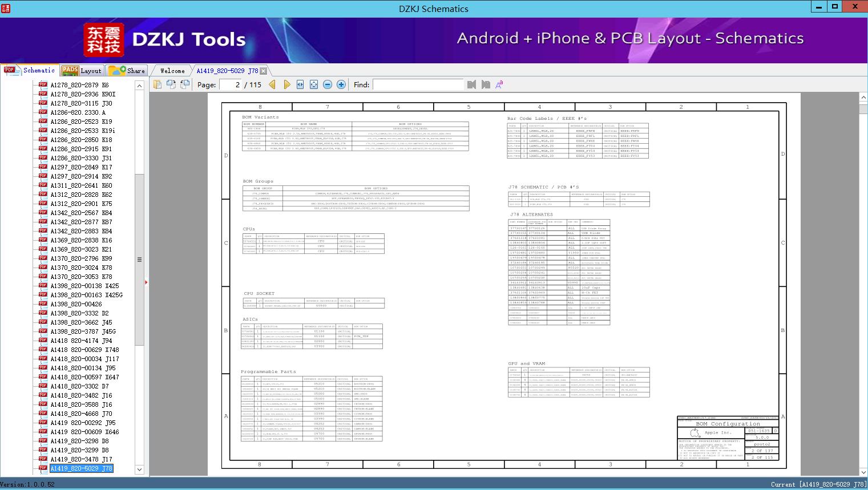This screenshot has width=868, height=490.
Task: Open A1286_820-2533 K19i schematic
Action: (x=83, y=131)
